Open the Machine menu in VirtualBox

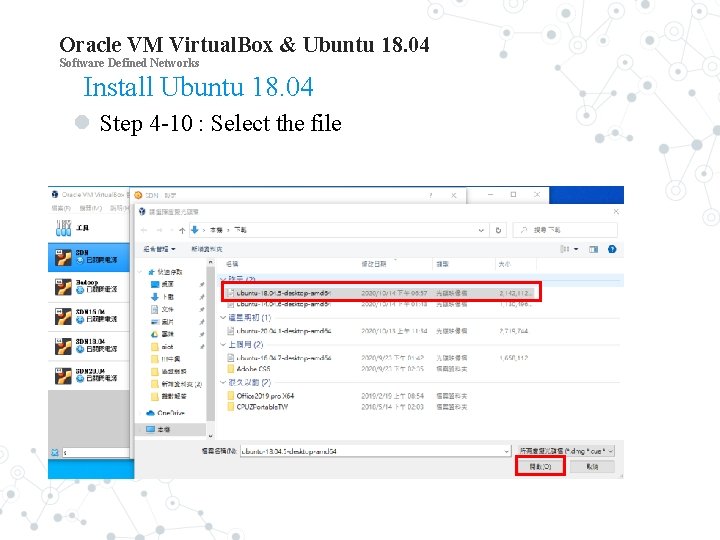[90, 208]
